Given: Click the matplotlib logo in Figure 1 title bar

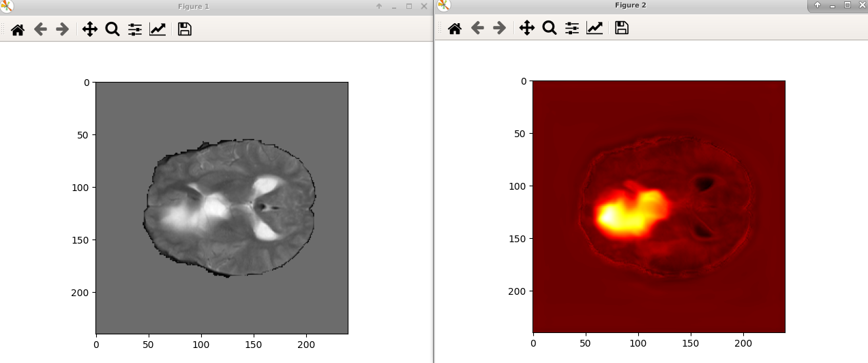Looking at the screenshot, I should coord(7,6).
